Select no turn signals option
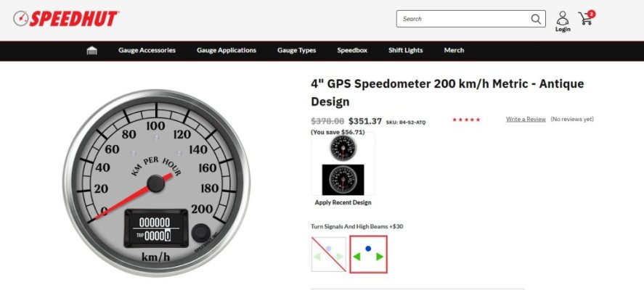This screenshot has height=290, width=644. point(329,254)
